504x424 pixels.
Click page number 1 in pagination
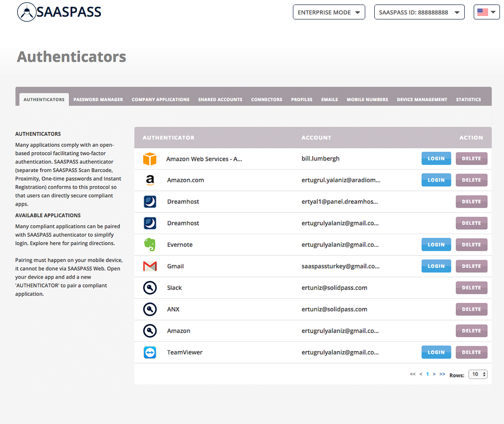point(427,374)
